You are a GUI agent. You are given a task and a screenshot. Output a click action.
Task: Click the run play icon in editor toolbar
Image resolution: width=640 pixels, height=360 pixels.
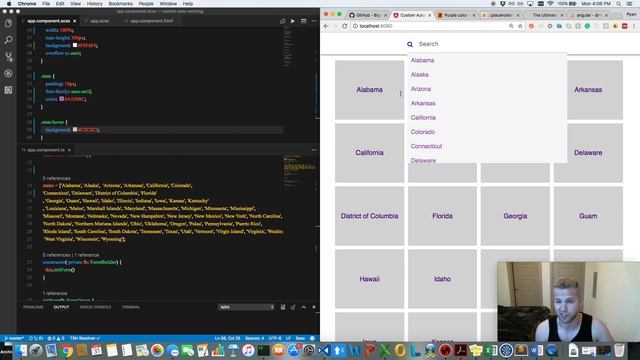click(x=293, y=21)
